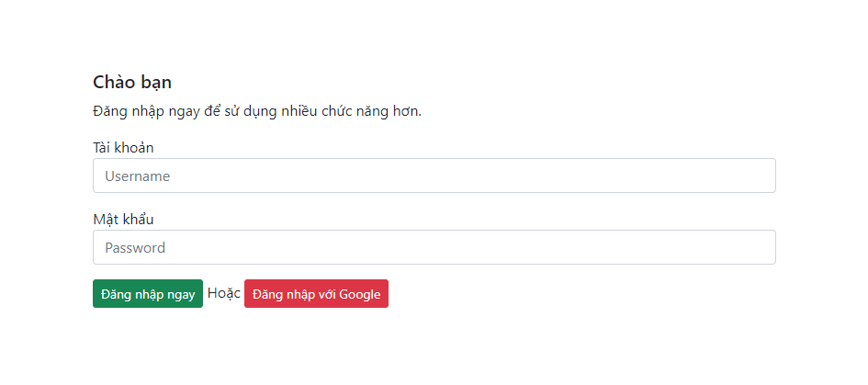This screenshot has height=385, width=868.
Task: Click the Mật khẩu label
Action: point(123,219)
